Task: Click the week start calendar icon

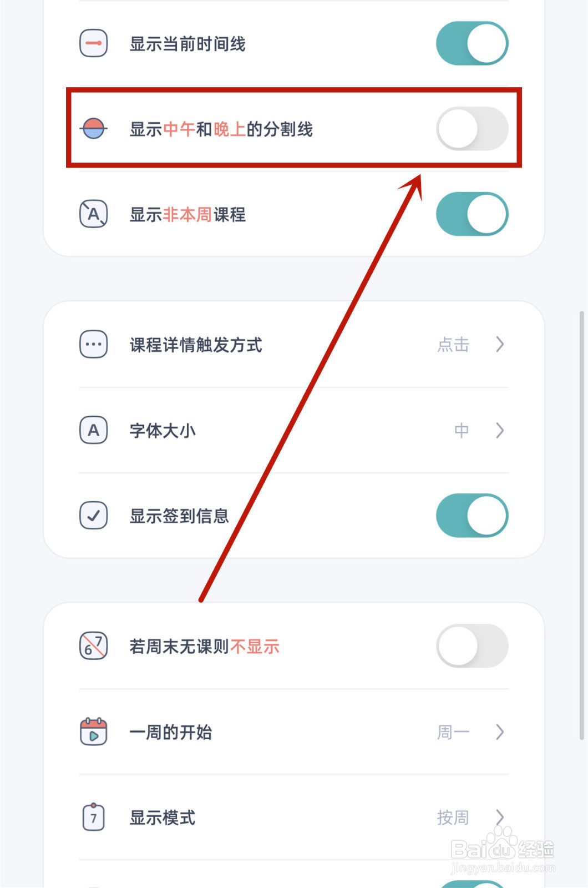Action: 94,731
